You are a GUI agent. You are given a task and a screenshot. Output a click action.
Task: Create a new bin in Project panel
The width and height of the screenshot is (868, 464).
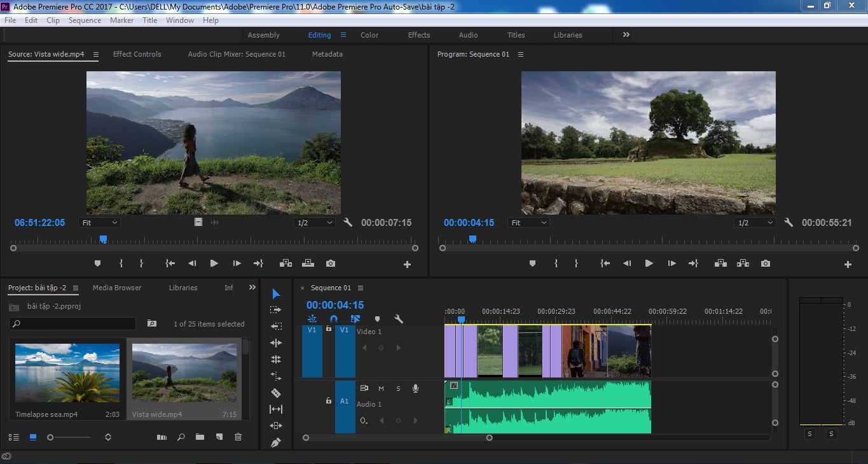(200, 437)
